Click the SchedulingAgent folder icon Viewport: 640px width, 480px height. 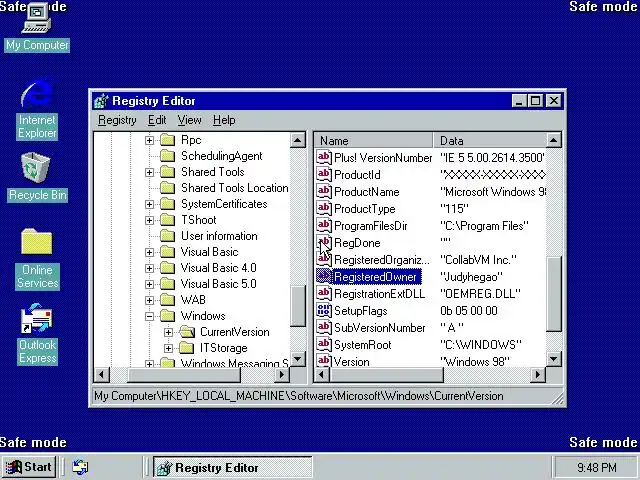pyautogui.click(x=167, y=156)
